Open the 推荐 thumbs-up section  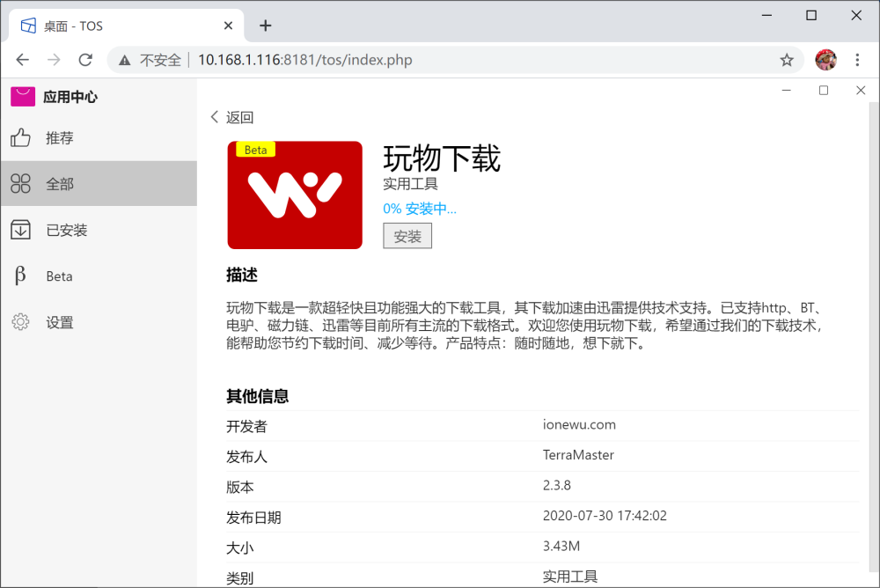pos(20,137)
